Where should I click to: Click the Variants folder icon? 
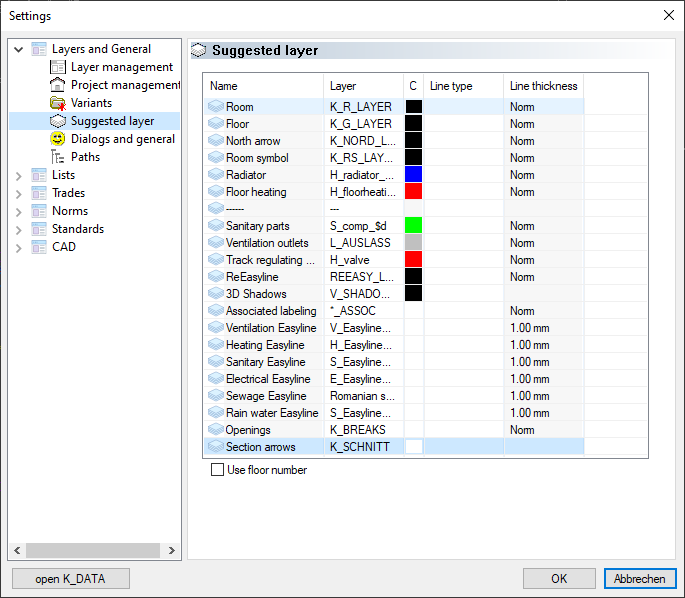click(x=58, y=103)
